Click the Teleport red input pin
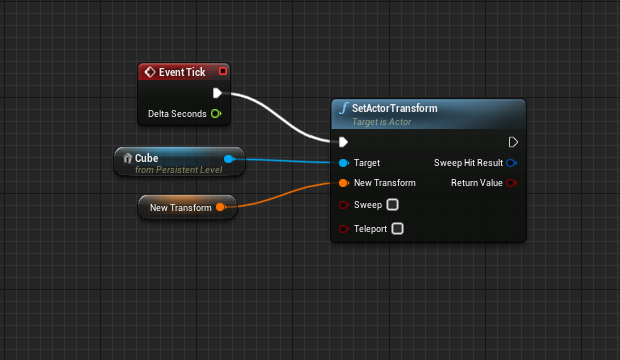The image size is (620, 360). [344, 229]
